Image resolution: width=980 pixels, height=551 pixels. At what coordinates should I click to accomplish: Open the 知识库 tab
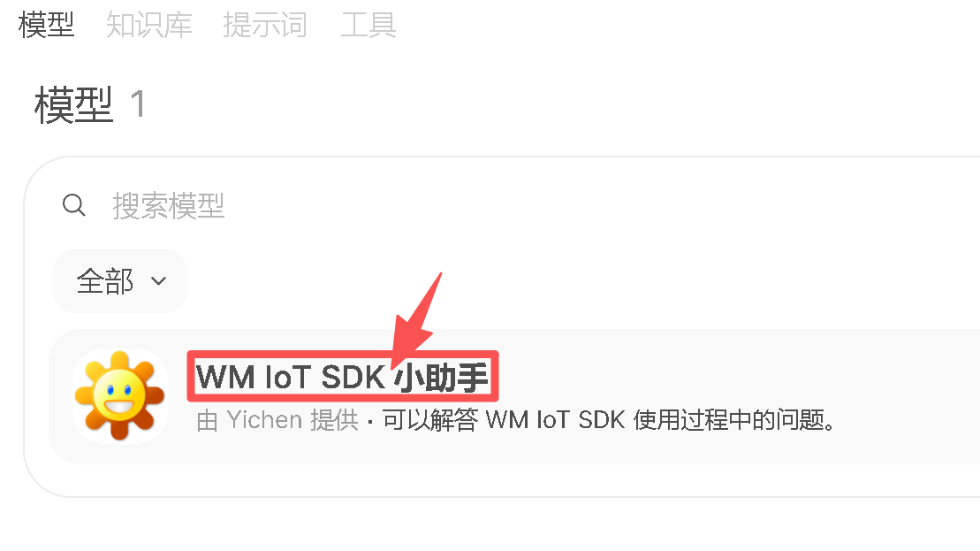[148, 25]
